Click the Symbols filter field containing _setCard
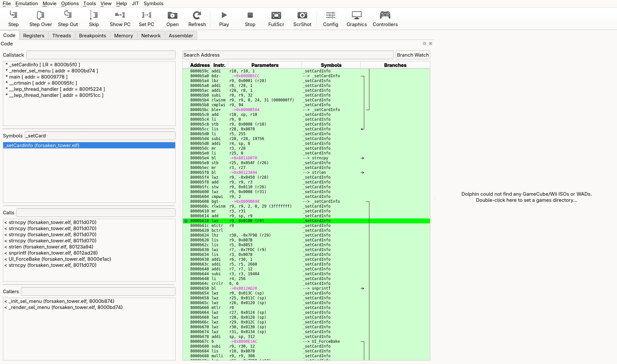Screen dimensions: 617x364 [100, 136]
